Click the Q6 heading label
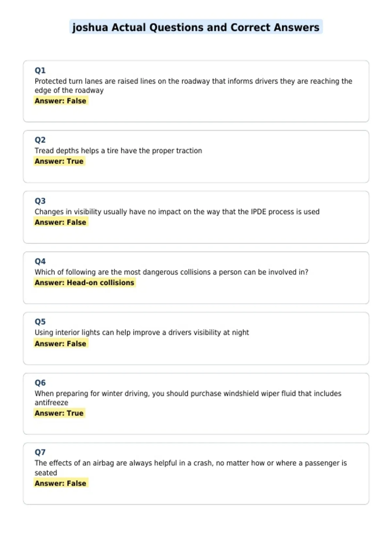This screenshot has height=556, width=392. click(x=40, y=383)
